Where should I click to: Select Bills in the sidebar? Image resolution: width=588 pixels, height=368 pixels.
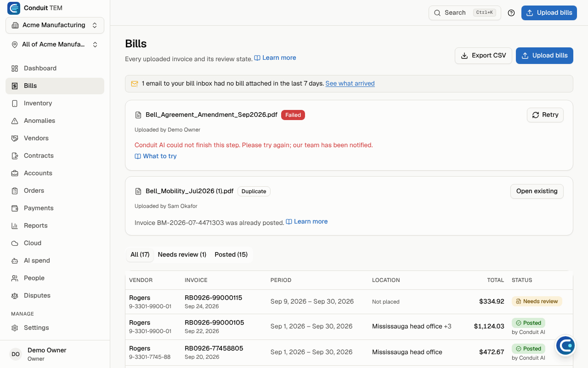pyautogui.click(x=55, y=86)
